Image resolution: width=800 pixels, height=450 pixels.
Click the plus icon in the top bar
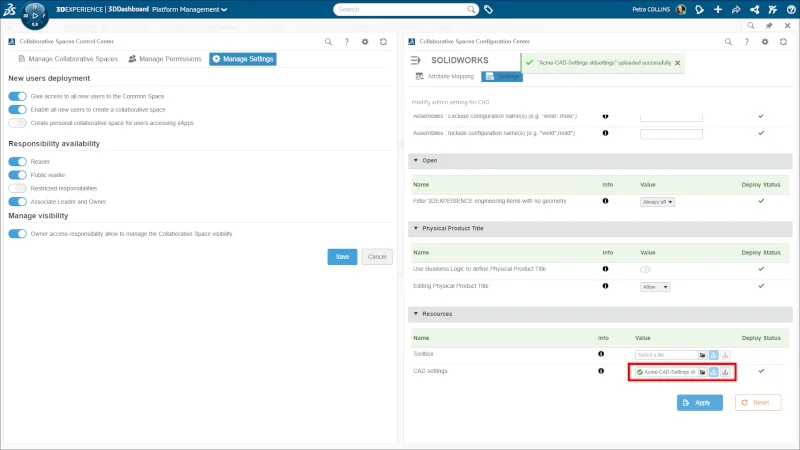pos(719,9)
